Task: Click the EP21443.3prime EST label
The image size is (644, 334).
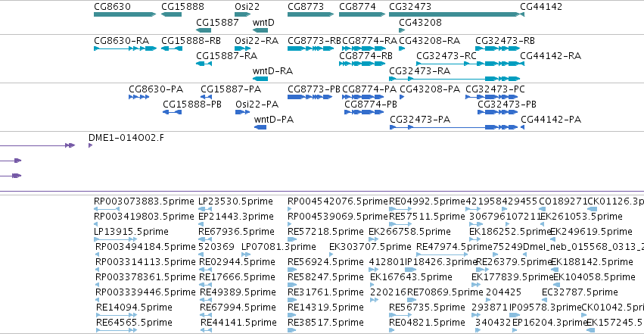Action: (236, 217)
